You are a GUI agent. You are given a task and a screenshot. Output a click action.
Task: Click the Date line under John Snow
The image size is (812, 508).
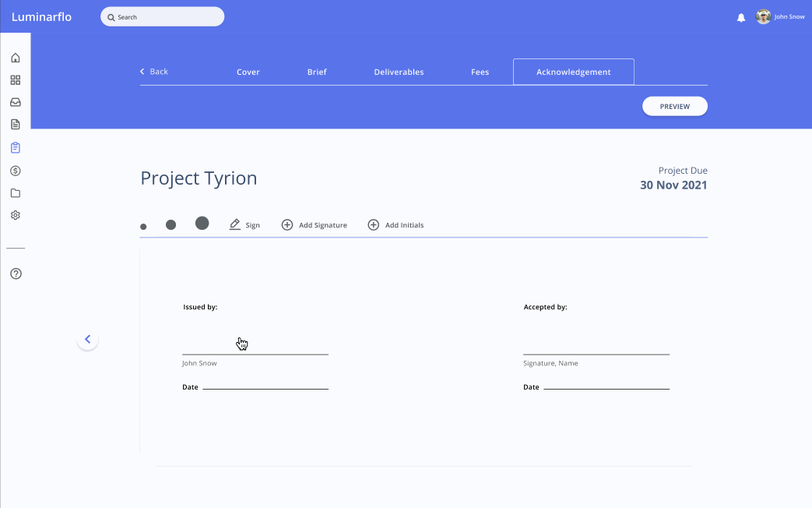pyautogui.click(x=265, y=388)
